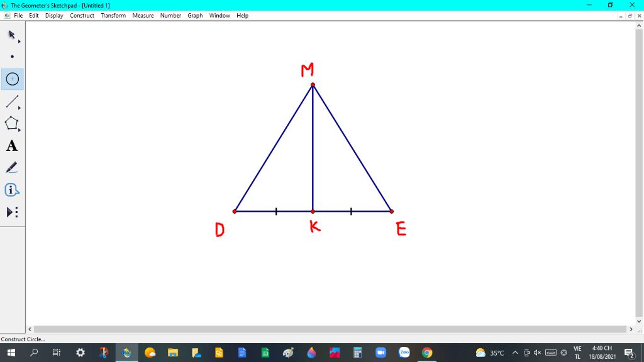Open Paint palette taskbar icon
The image size is (644, 362).
288,353
